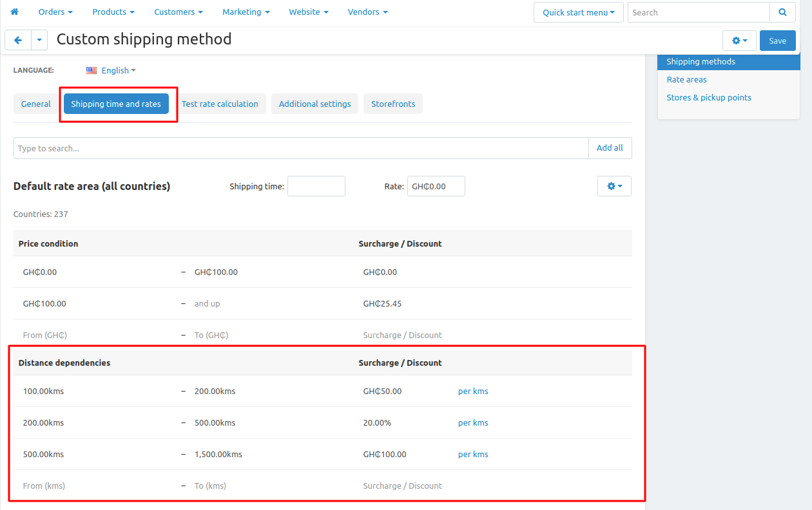Click the US flag language icon
The width and height of the screenshot is (812, 510).
click(x=92, y=70)
